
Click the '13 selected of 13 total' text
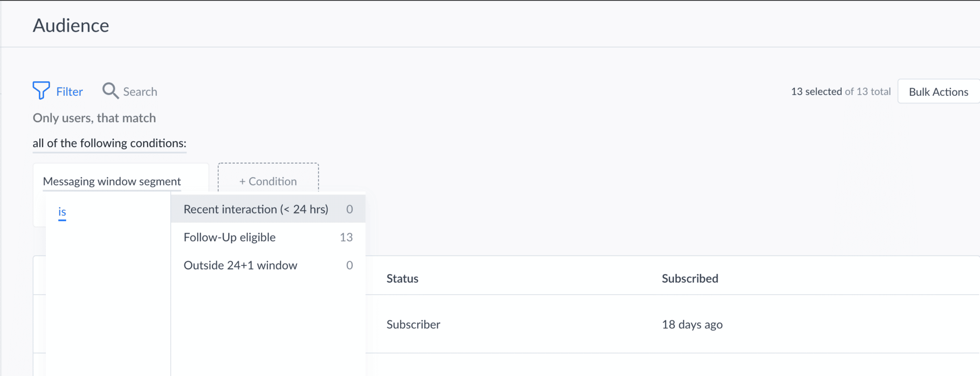pyautogui.click(x=840, y=91)
